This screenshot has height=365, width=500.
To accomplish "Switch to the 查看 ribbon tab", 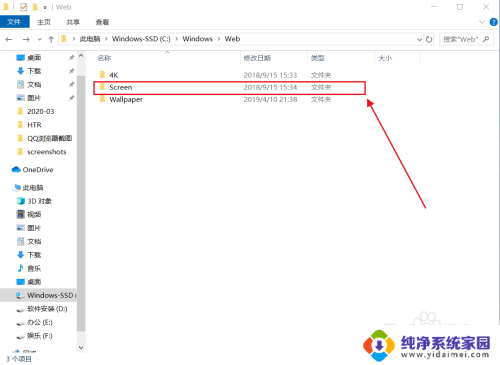I will (x=102, y=22).
